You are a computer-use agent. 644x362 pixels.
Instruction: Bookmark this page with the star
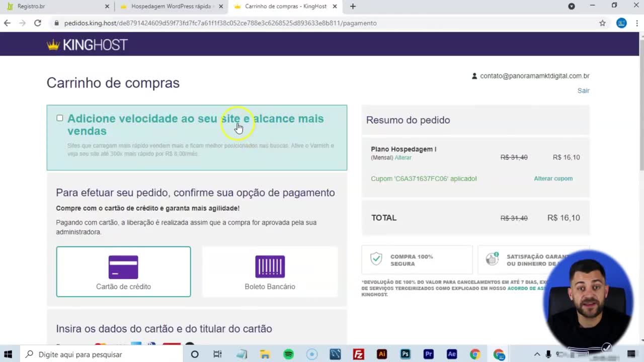pos(602,23)
